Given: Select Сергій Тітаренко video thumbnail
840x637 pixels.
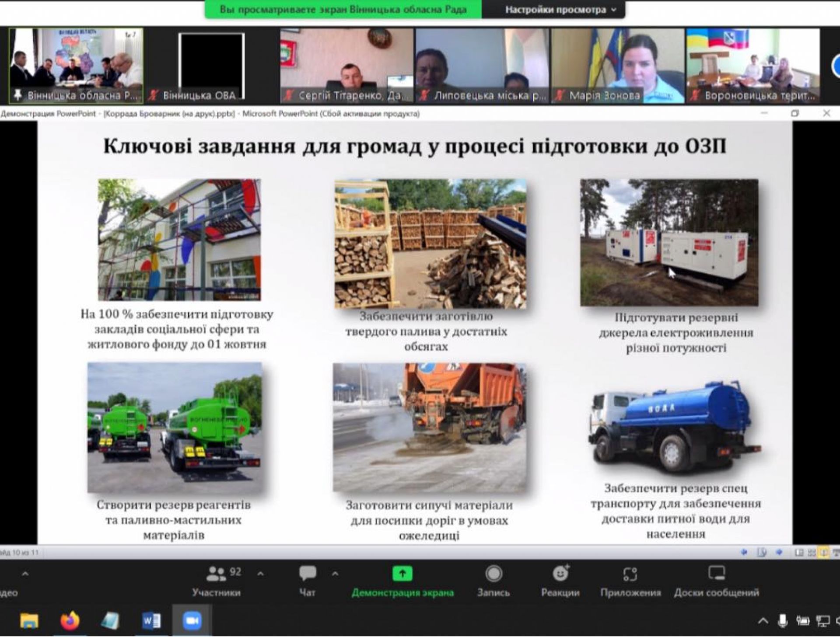Looking at the screenshot, I should click(x=346, y=66).
